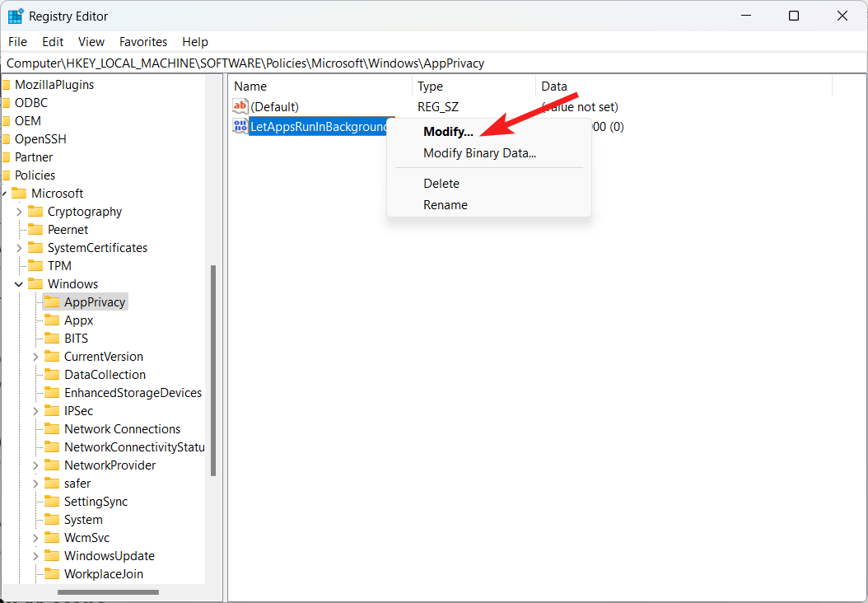Viewport: 868px width, 603px height.
Task: Click the safer folder icon
Action: [x=52, y=484]
